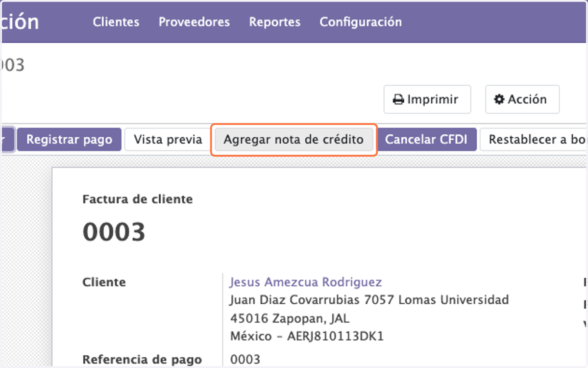This screenshot has width=588, height=368.
Task: Click the Vista previa button
Action: (x=168, y=140)
